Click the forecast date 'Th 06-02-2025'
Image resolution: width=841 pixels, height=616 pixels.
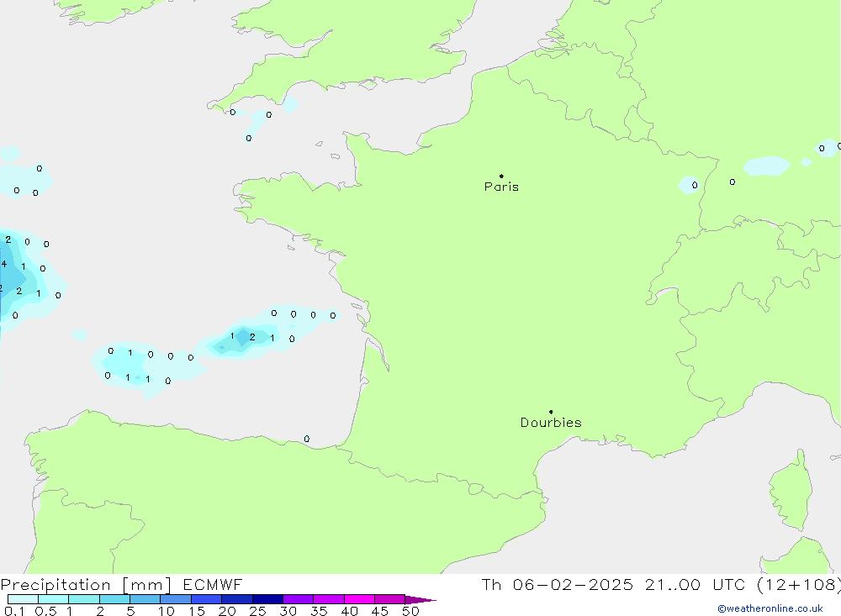[x=557, y=584]
